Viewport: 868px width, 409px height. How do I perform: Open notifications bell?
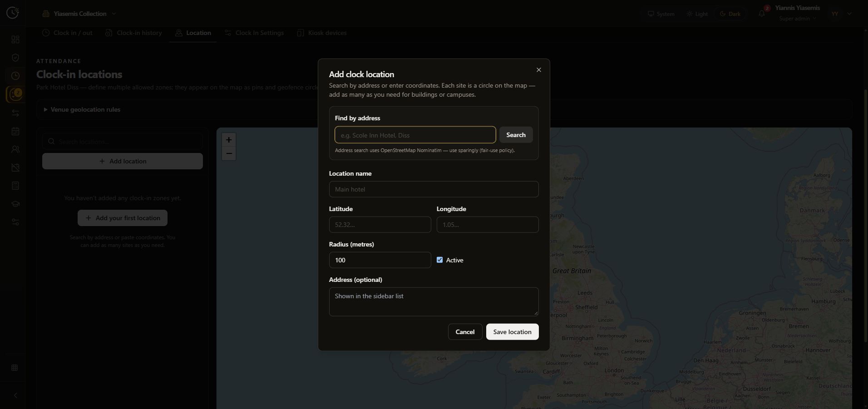click(762, 14)
